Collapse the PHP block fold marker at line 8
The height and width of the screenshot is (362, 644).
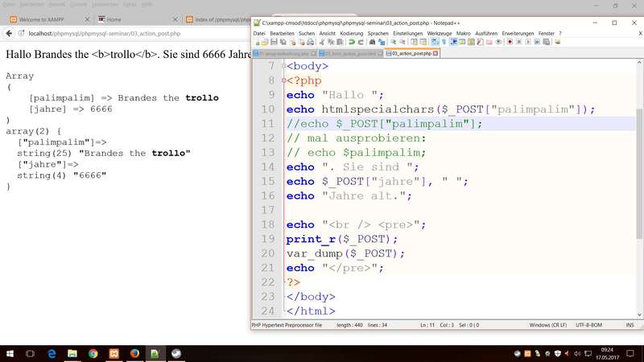point(282,80)
